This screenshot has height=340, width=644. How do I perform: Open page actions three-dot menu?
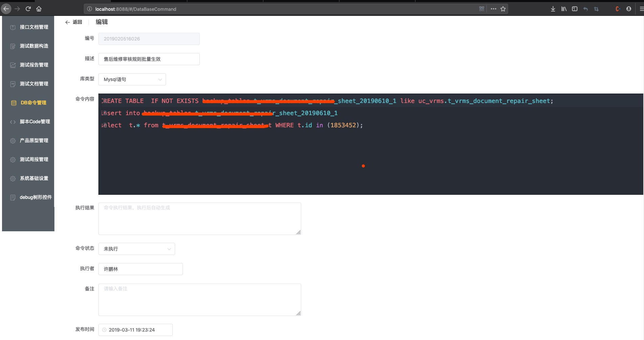pos(494,9)
